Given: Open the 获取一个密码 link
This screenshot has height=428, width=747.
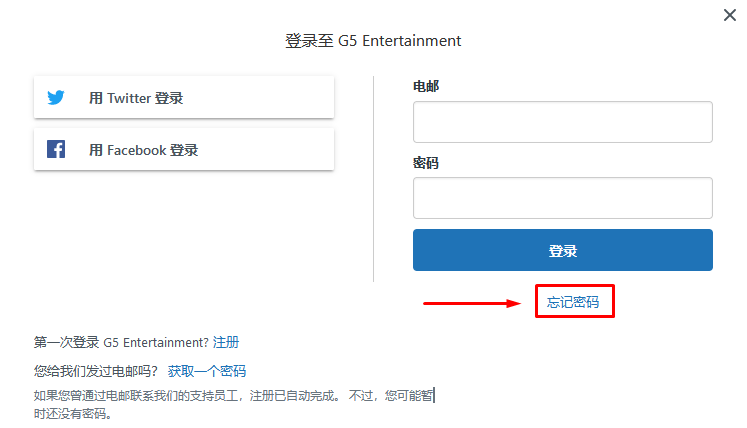Looking at the screenshot, I should click(207, 371).
